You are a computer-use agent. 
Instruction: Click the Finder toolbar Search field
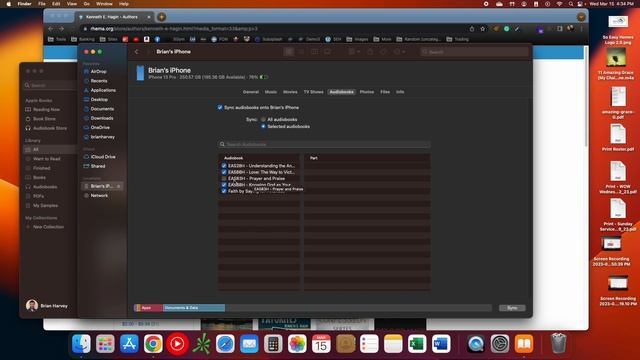pos(475,52)
